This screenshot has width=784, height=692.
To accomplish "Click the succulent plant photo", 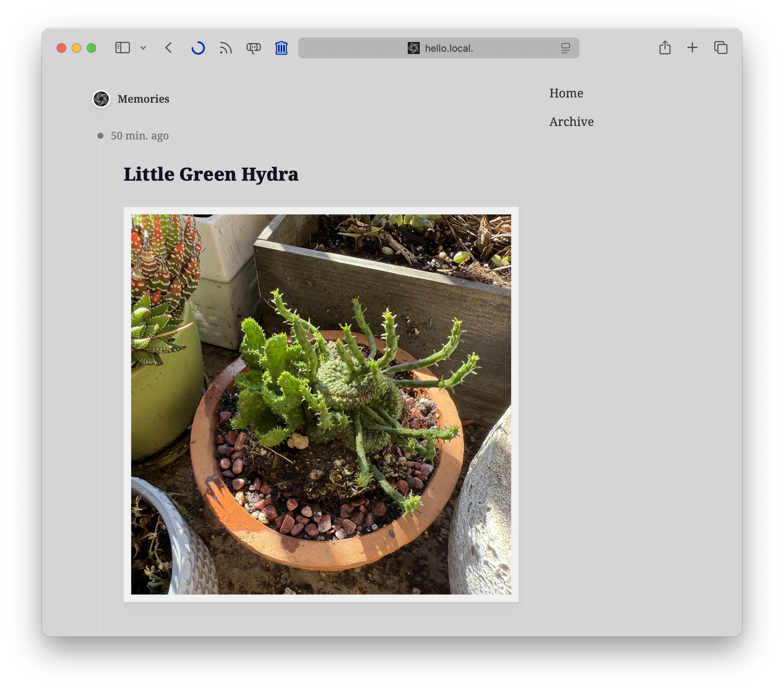I will (x=321, y=404).
